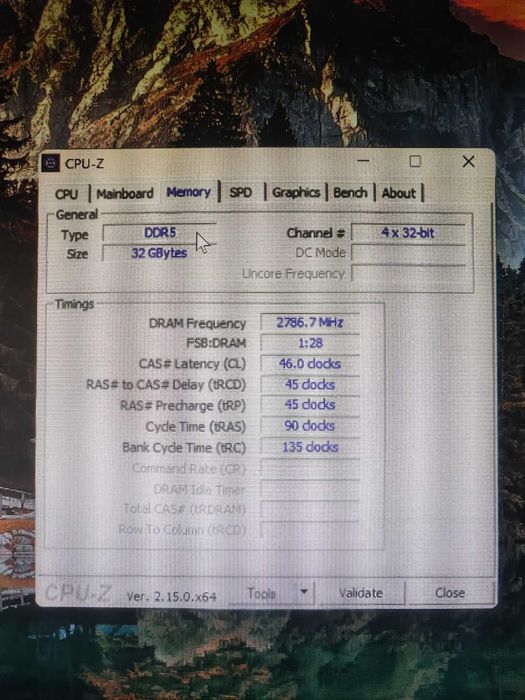
Task: Select the 32 GBytes size value
Action: click(x=160, y=253)
